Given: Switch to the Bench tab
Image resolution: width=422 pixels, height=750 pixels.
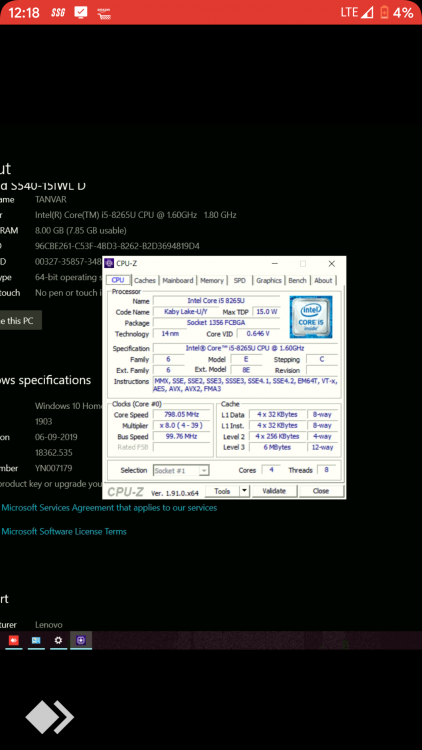Looking at the screenshot, I should click(x=297, y=281).
